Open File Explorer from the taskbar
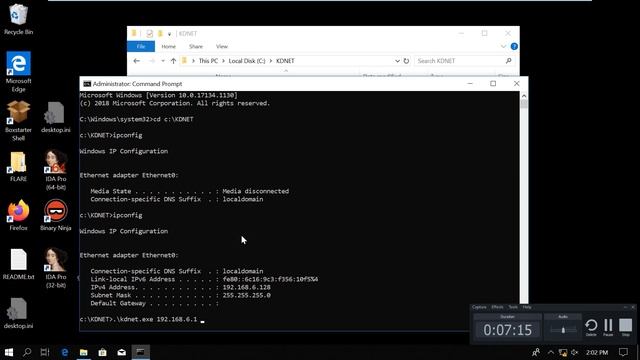Image resolution: width=640 pixels, height=360 pixels. (84, 352)
